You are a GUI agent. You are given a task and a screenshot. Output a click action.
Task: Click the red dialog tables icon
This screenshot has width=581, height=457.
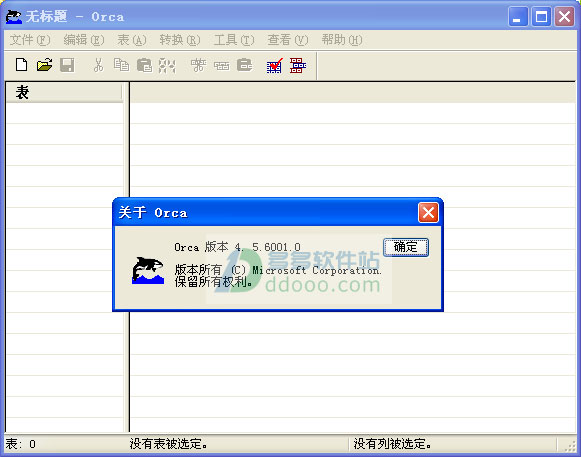(x=298, y=65)
